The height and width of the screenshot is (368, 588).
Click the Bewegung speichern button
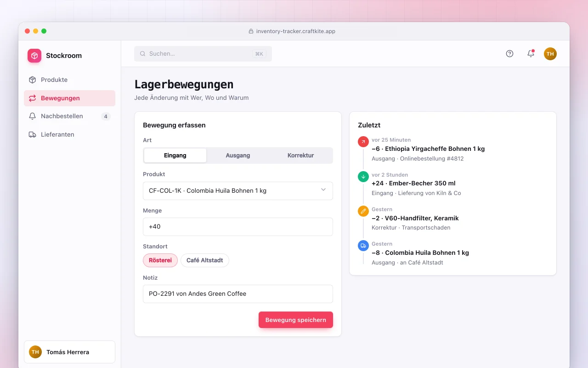[296, 320]
